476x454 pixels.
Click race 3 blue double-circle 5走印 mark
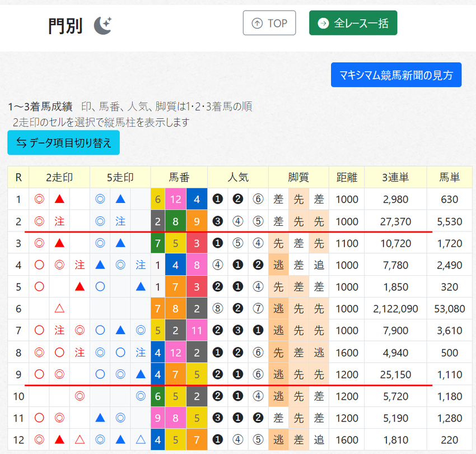[100, 243]
